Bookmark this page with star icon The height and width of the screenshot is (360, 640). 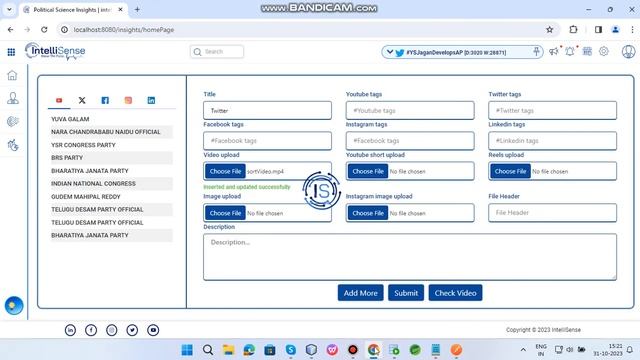550,29
